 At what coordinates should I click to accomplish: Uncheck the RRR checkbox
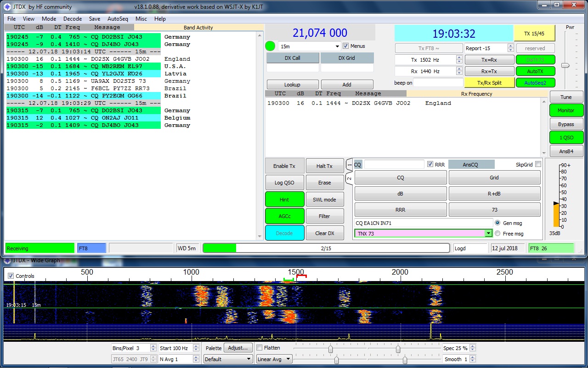(430, 164)
